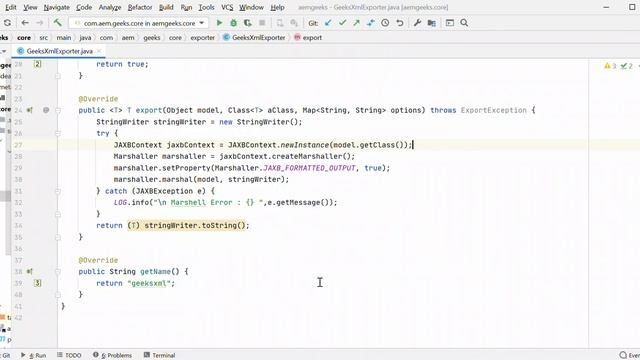Viewport: 640px width, 360px height.
Task: Open Project Structure folder icon
Action: click(431, 23)
